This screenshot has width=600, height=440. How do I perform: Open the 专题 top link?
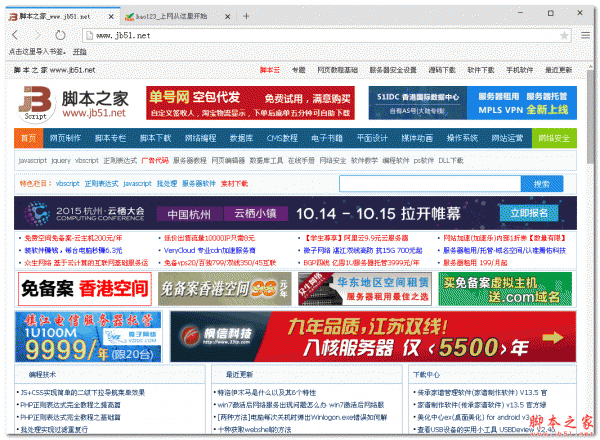298,70
